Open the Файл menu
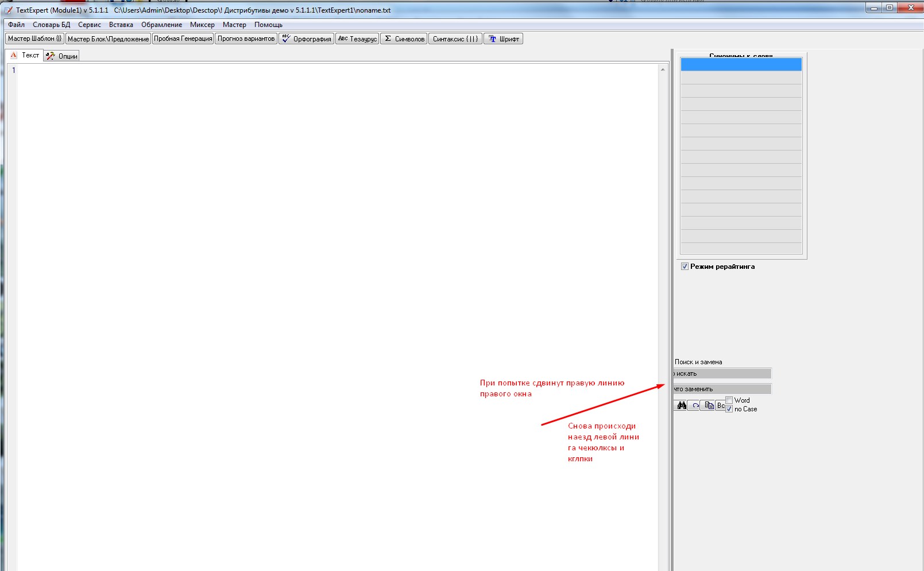Viewport: 924px width, 571px height. [x=16, y=25]
